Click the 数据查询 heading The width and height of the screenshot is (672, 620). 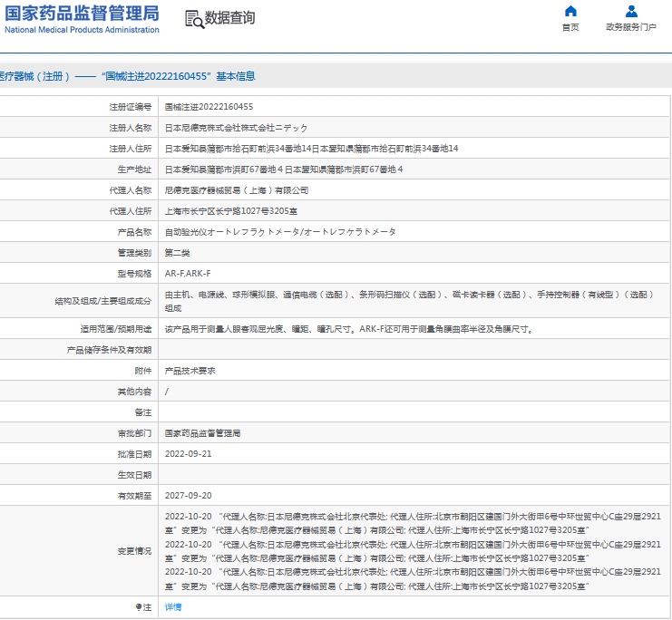click(229, 18)
